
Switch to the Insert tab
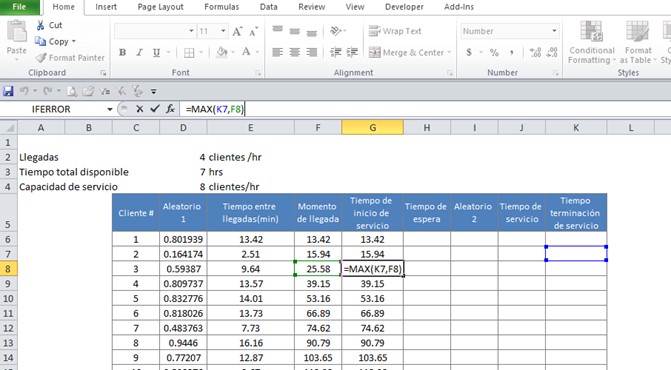pos(106,7)
